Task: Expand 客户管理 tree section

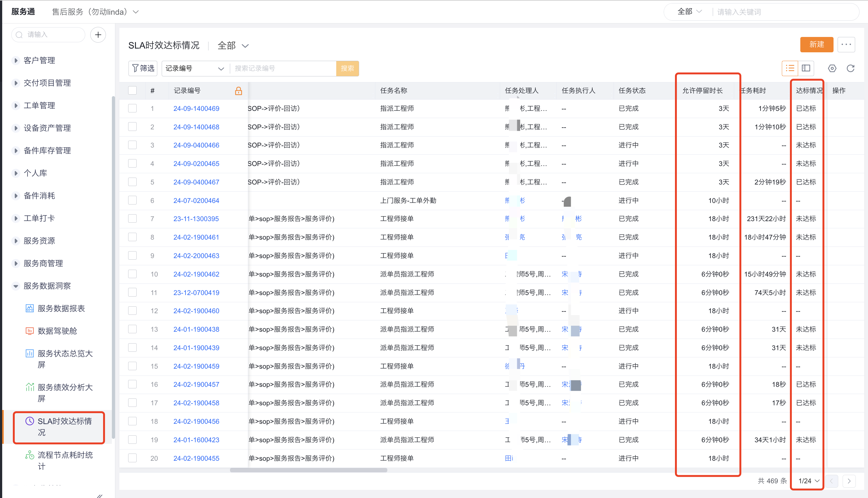Action: (x=16, y=60)
